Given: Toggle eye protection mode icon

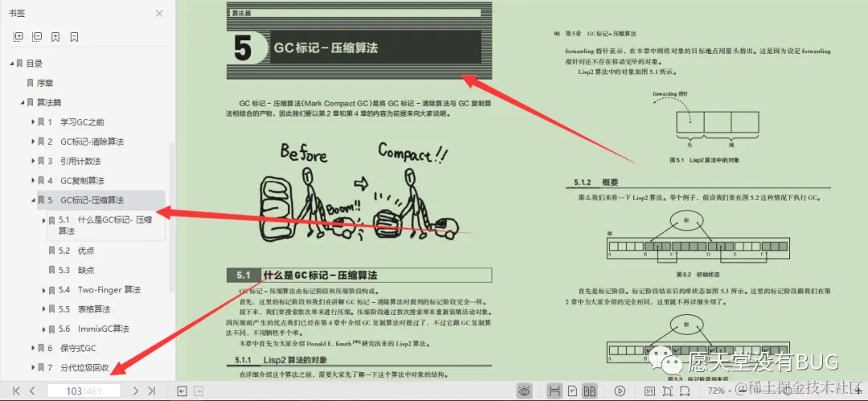Looking at the screenshot, I should tap(524, 391).
